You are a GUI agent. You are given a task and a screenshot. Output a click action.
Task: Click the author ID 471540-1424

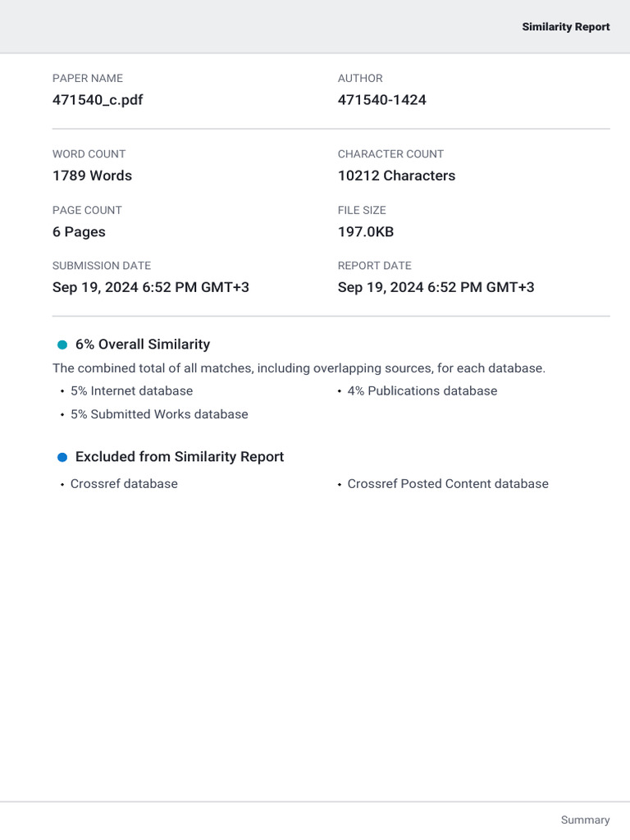[382, 99]
